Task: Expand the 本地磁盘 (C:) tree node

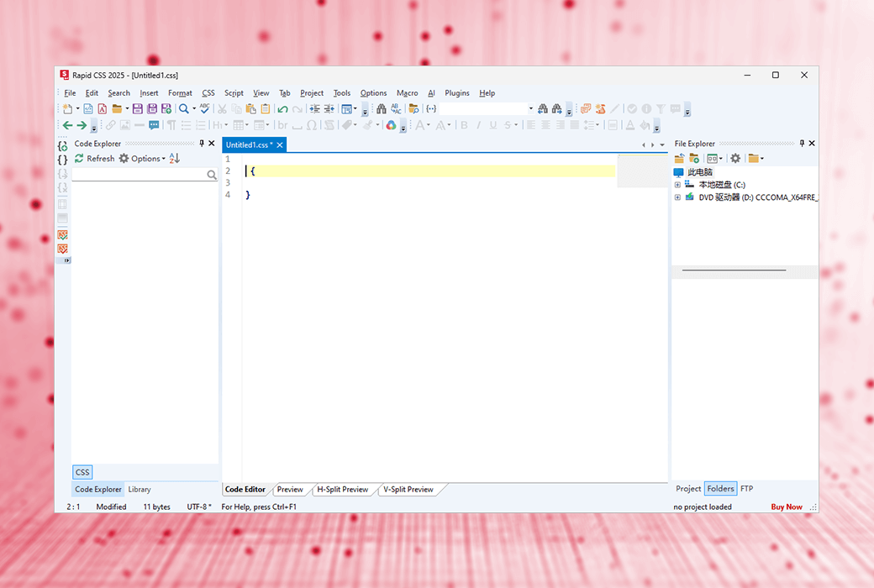Action: [678, 185]
